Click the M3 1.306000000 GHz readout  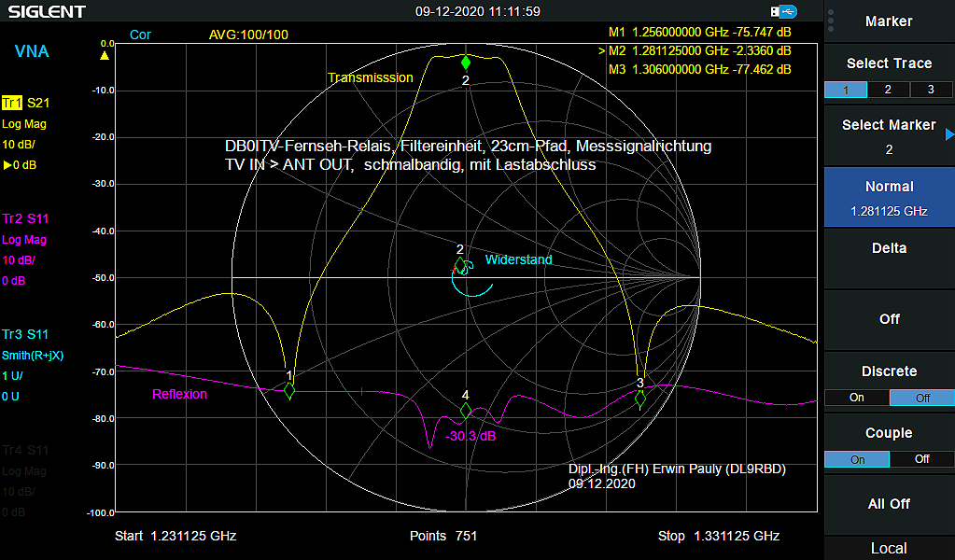point(700,70)
